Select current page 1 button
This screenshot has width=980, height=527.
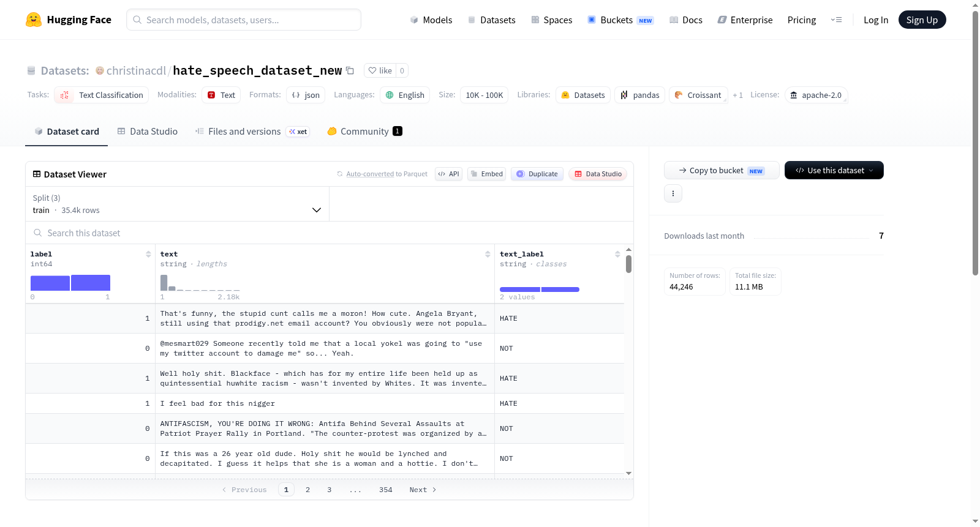click(286, 490)
